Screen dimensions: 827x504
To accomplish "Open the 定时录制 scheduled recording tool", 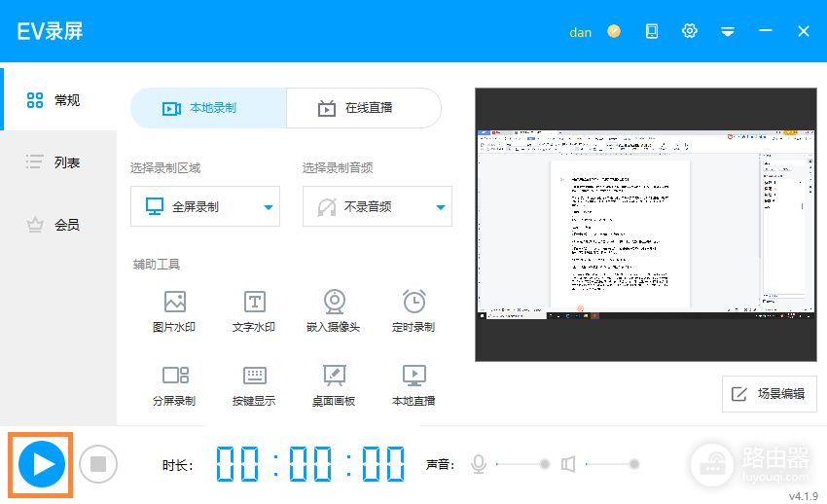I will (x=413, y=311).
